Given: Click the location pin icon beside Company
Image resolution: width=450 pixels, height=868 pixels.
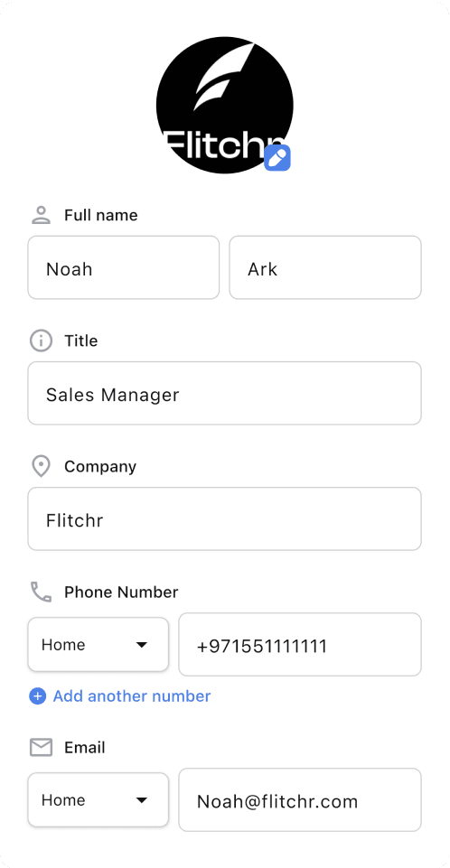Looking at the screenshot, I should (41, 467).
